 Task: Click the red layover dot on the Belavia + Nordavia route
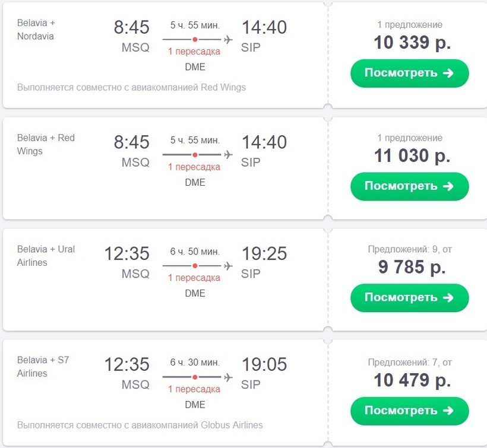point(195,40)
